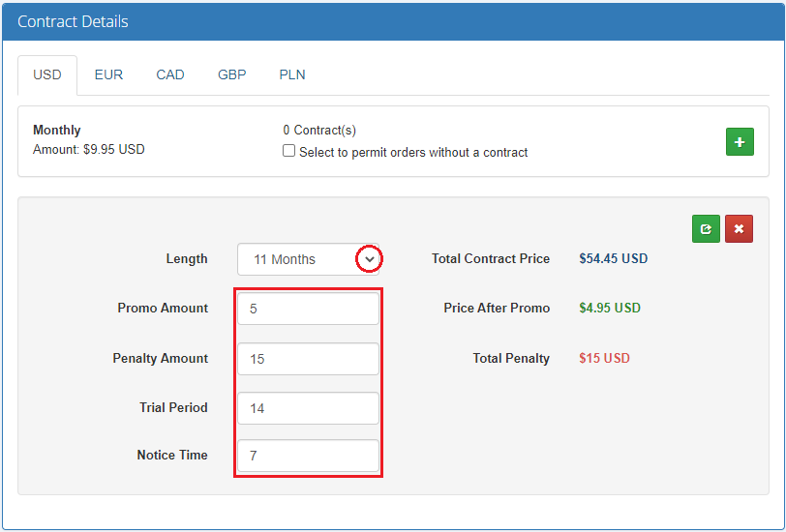
Task: Click the Promo Amount label
Action: tap(163, 308)
